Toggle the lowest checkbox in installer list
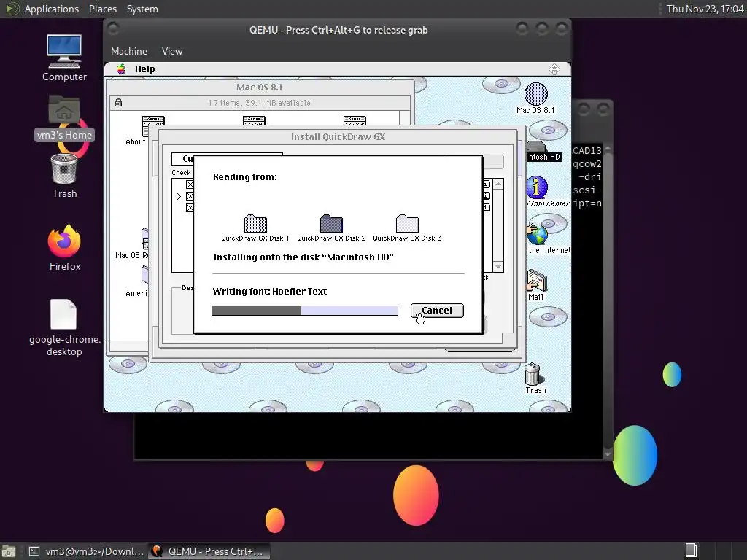The image size is (747, 560). (190, 208)
